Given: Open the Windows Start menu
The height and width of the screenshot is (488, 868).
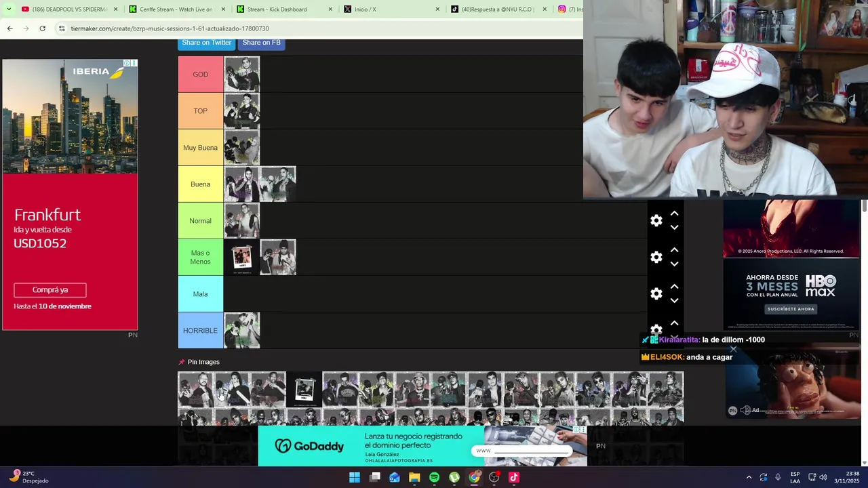Looking at the screenshot, I should click(x=355, y=477).
